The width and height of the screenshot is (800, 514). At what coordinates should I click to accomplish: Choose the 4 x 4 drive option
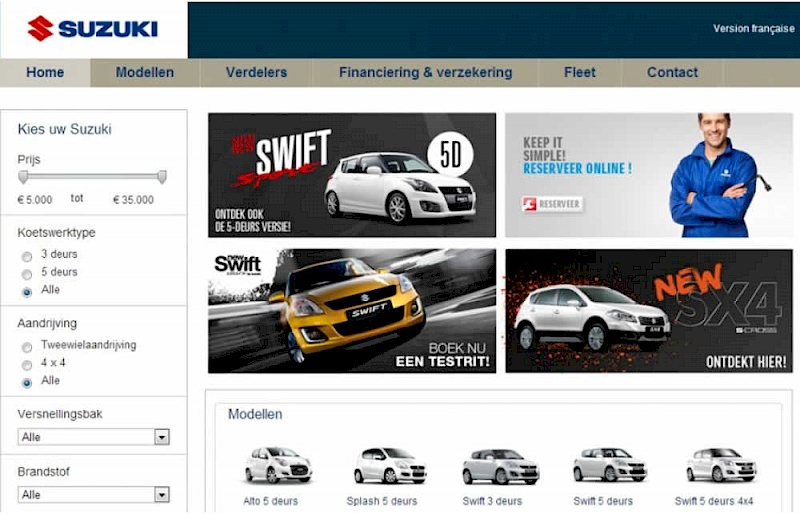pyautogui.click(x=27, y=364)
